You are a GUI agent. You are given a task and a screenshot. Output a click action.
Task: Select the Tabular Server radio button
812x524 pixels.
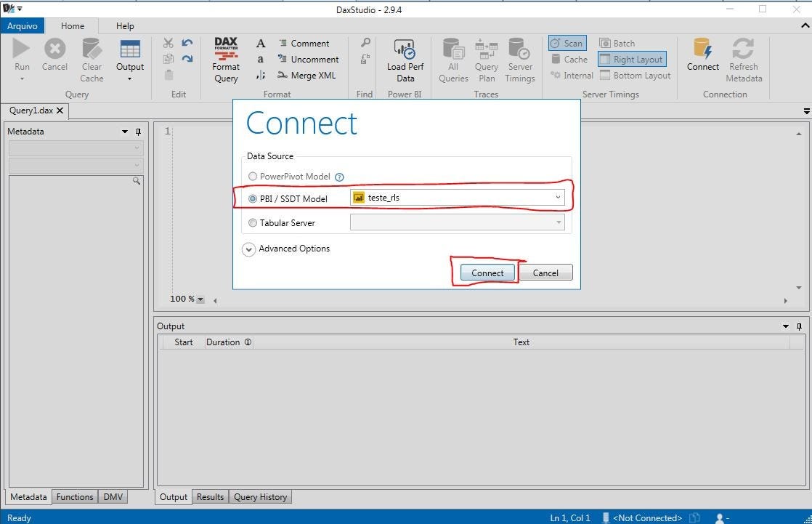[x=253, y=223]
